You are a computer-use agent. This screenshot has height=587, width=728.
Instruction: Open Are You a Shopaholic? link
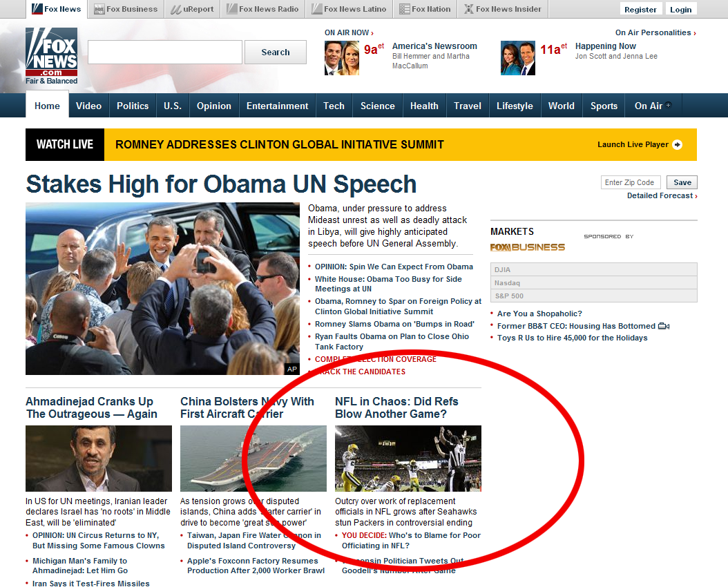coord(539,314)
